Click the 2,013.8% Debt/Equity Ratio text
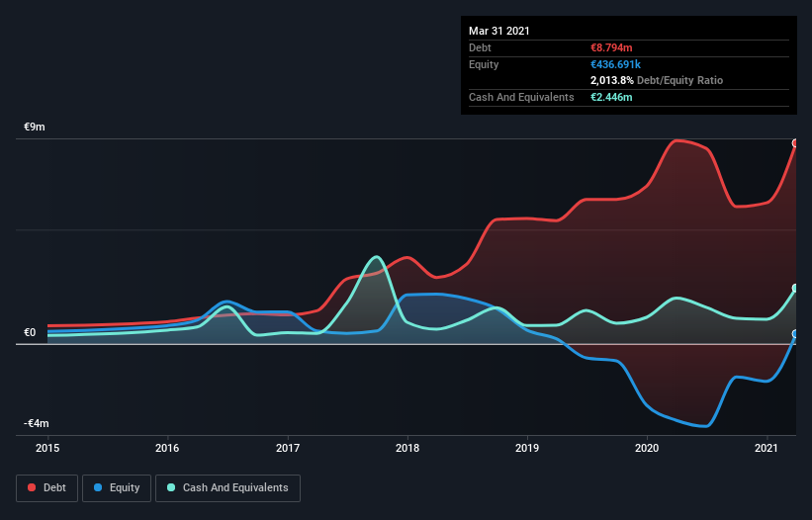Image resolution: width=812 pixels, height=520 pixels. (x=657, y=81)
